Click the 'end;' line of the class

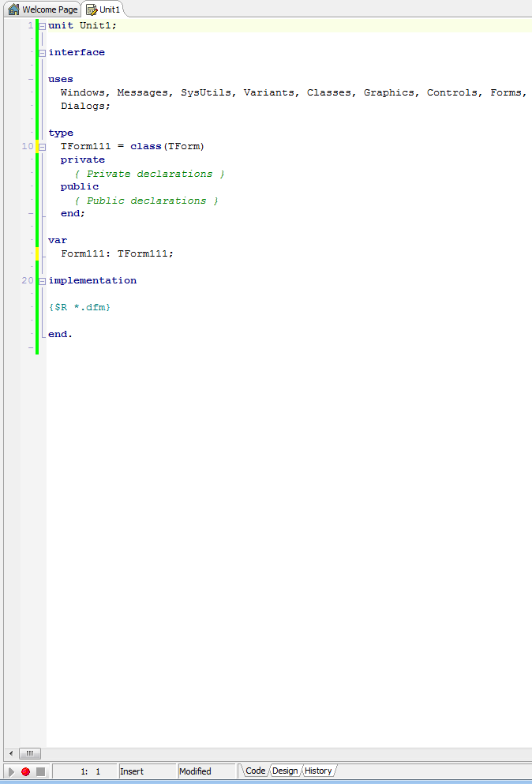click(x=73, y=213)
